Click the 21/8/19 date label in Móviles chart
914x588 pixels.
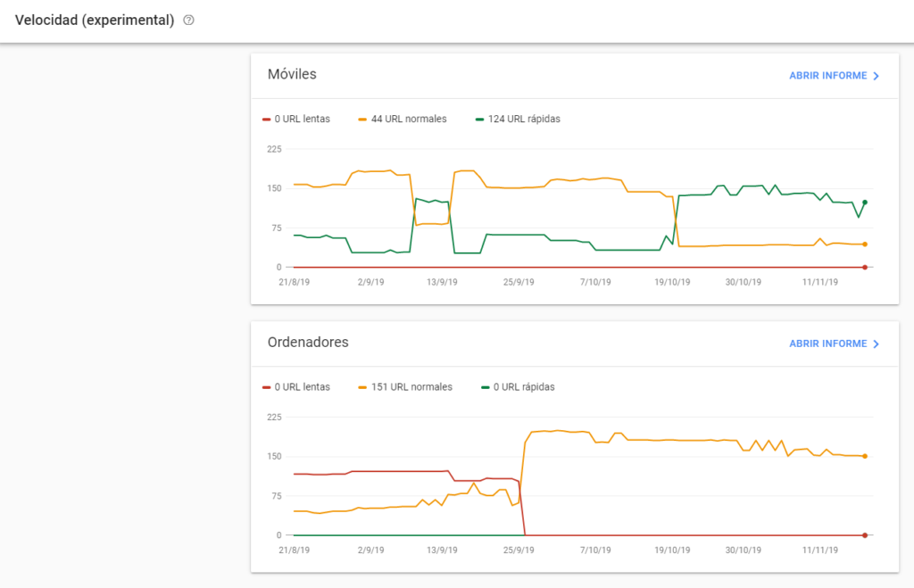(295, 282)
